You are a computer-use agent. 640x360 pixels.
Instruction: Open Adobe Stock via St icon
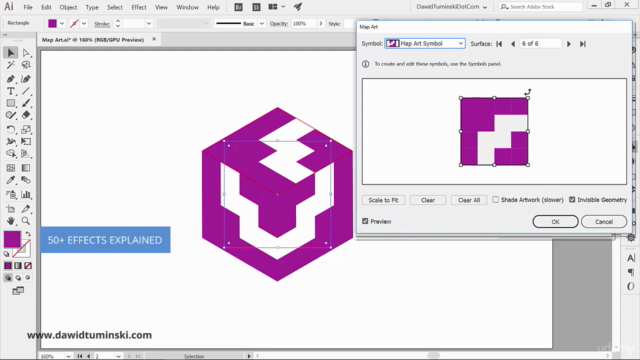256,7
